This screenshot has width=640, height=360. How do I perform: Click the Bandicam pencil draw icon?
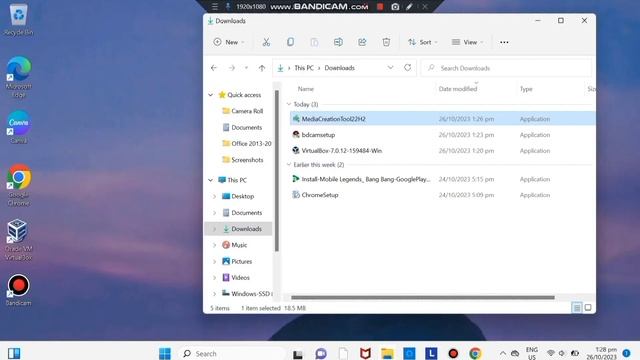pyautogui.click(x=409, y=7)
